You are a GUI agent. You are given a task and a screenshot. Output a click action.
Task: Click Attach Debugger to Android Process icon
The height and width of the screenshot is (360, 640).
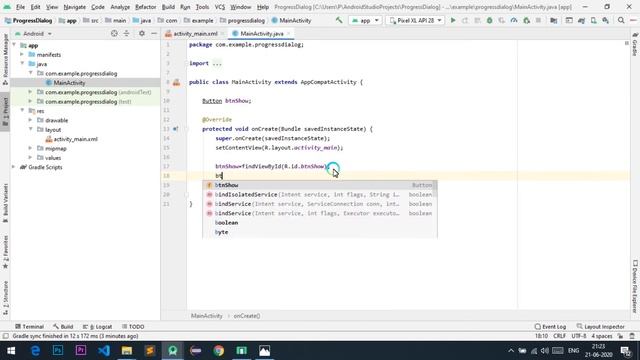coord(527,20)
